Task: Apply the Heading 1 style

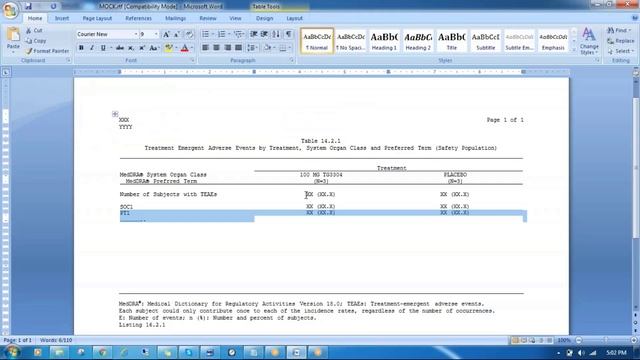Action: click(x=384, y=41)
